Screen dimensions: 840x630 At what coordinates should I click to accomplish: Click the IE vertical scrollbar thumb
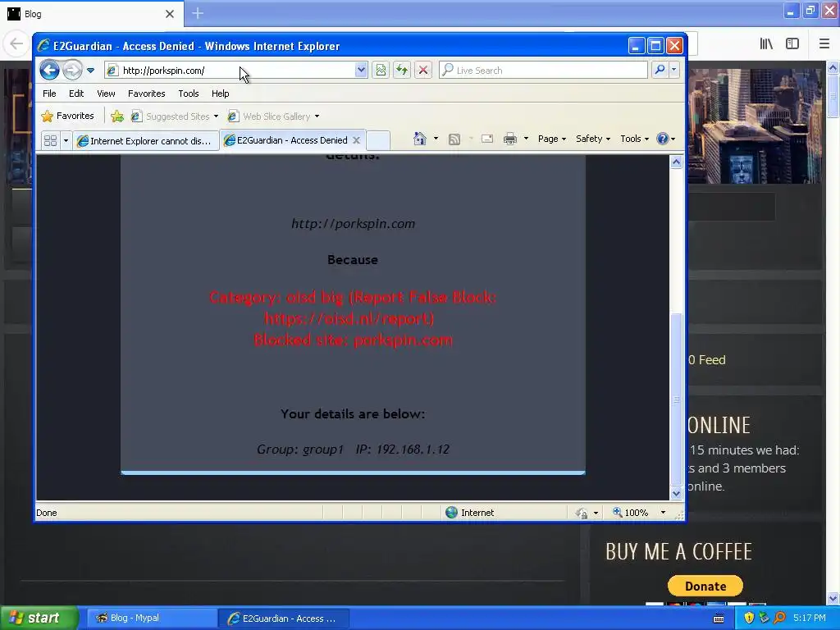(x=676, y=399)
